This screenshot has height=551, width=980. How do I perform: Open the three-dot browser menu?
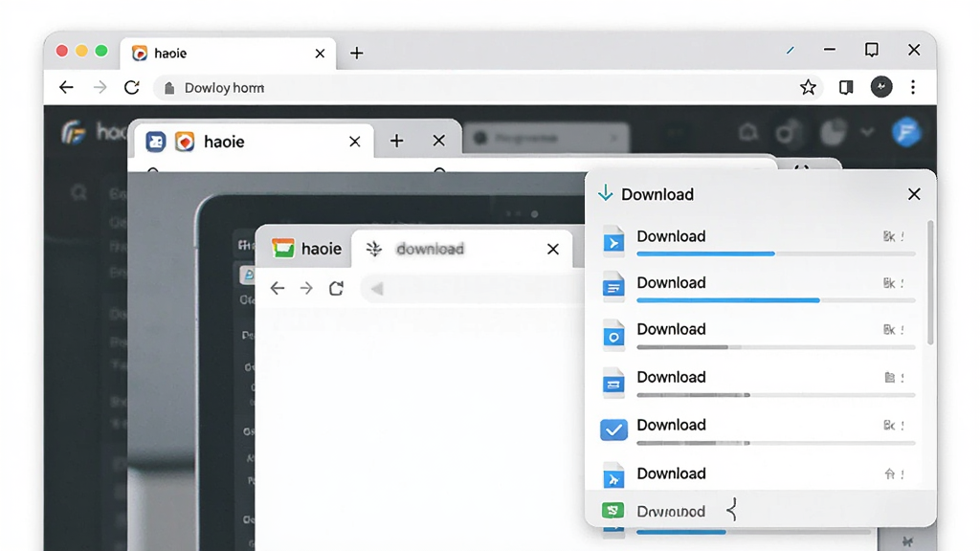pyautogui.click(x=913, y=87)
